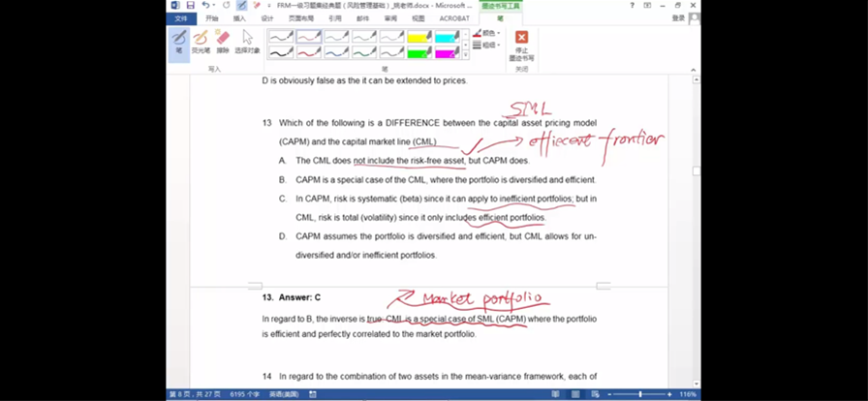Switch to the ACROBAT tab

[454, 18]
